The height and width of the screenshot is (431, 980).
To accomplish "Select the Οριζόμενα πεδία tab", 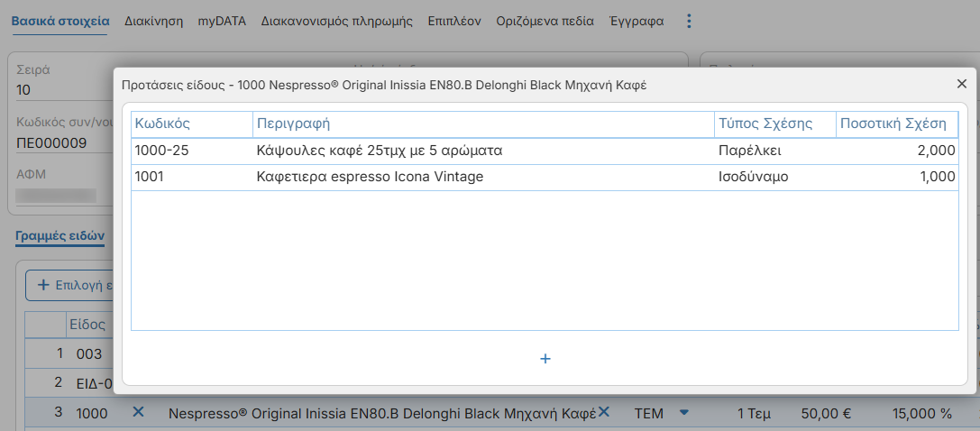I will pyautogui.click(x=545, y=22).
